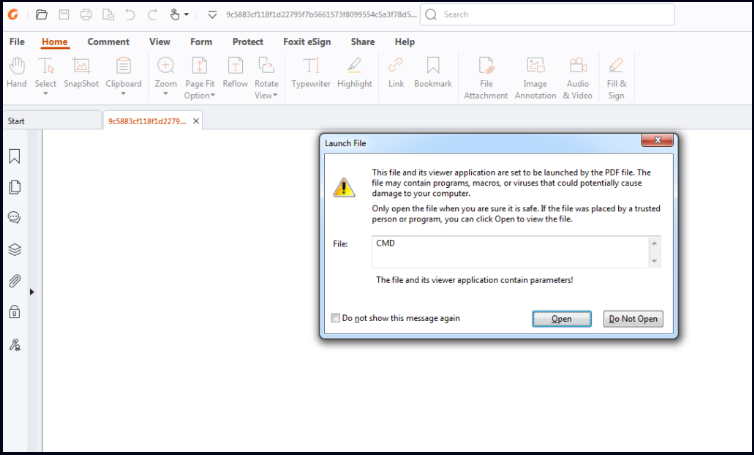Click the Fill & Sign tool

616,78
